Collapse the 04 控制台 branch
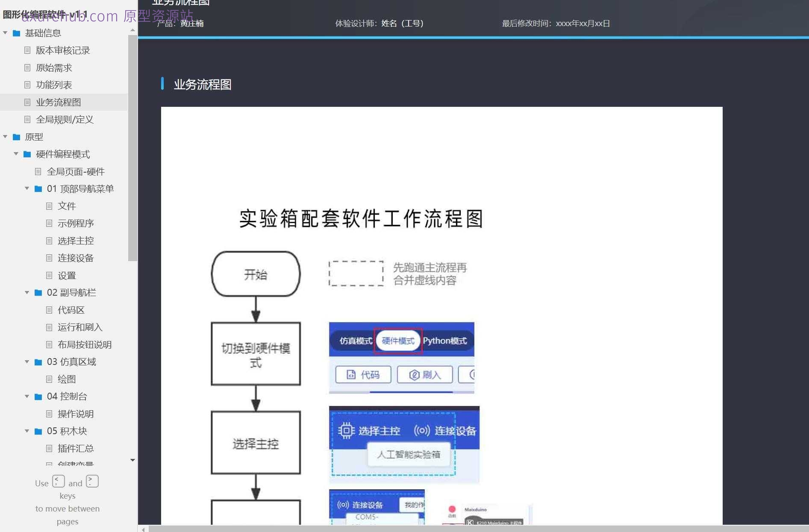 (27, 396)
